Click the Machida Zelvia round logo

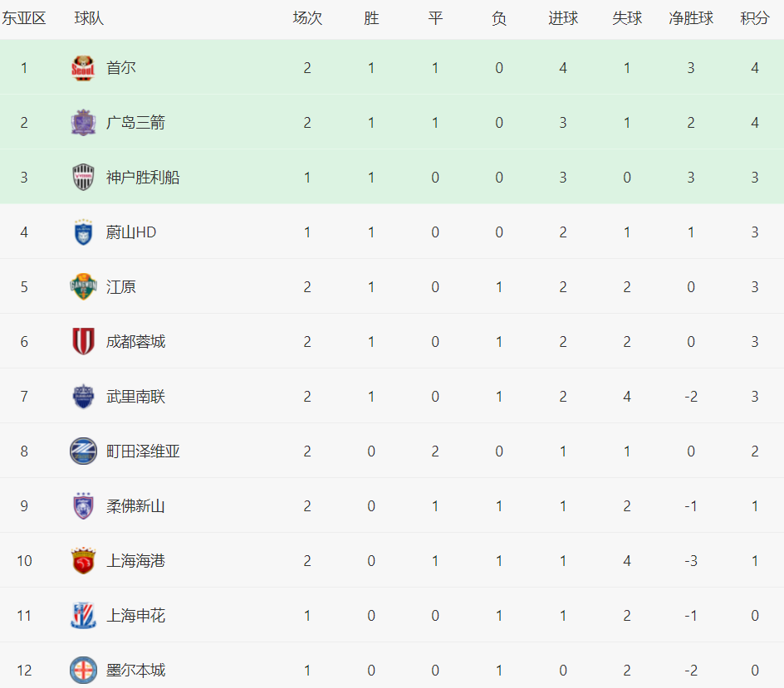[83, 451]
